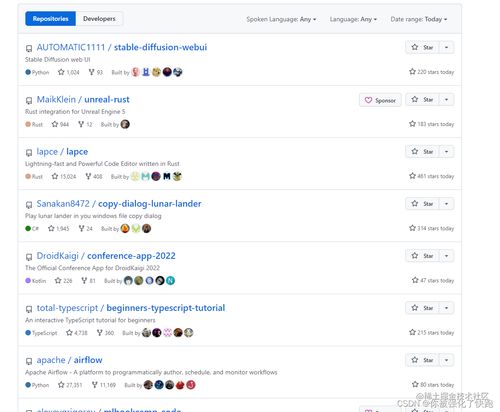Select the C# language label of copy-dialog-lunar-lander
Viewport: 500px width, 412px height.
pos(35,229)
